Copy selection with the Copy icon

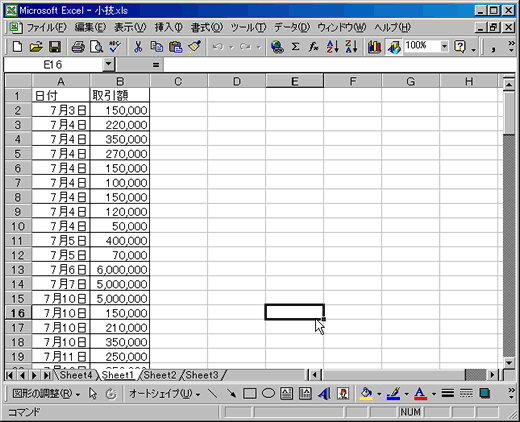point(157,47)
